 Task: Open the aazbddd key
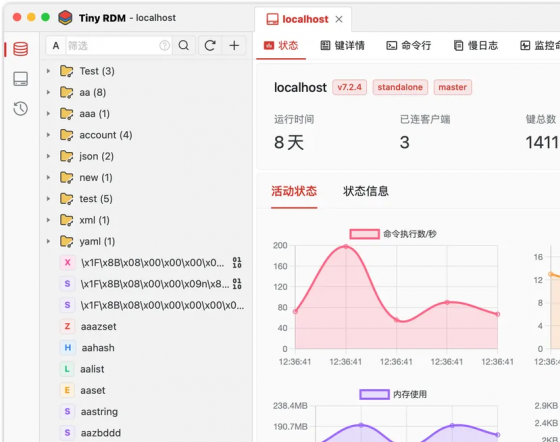tap(101, 433)
